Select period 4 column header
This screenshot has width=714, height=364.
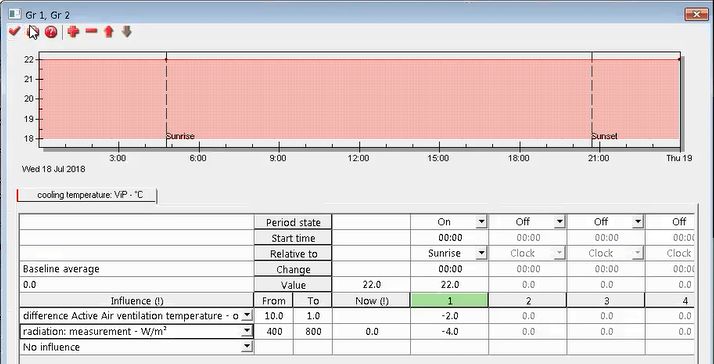click(x=670, y=300)
